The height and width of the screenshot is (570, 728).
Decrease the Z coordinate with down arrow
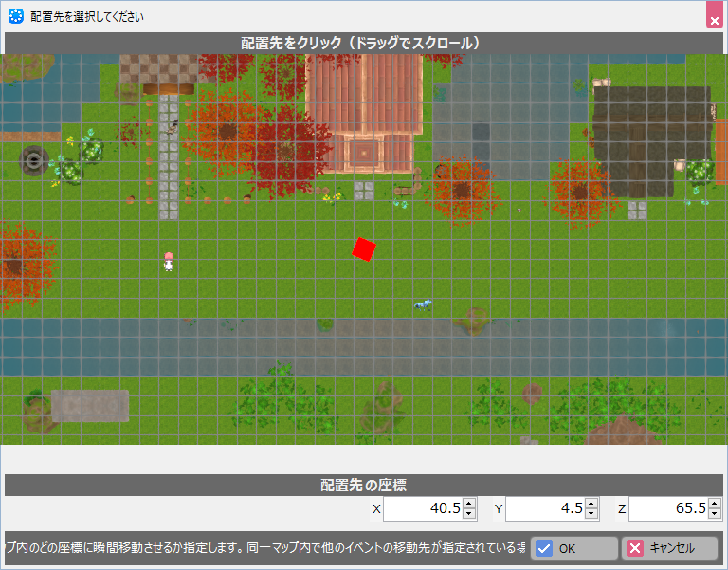(x=714, y=514)
